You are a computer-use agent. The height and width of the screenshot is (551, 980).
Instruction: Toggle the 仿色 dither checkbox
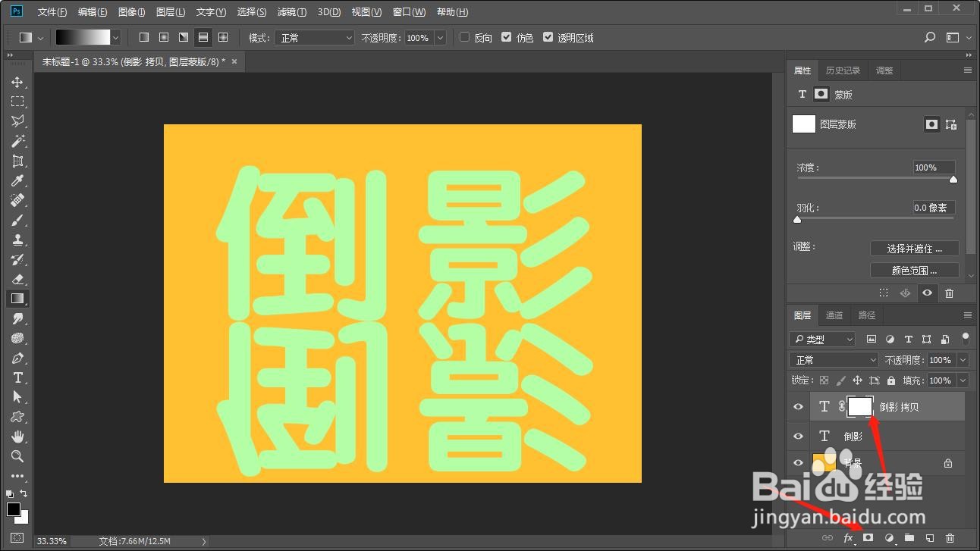pos(506,37)
